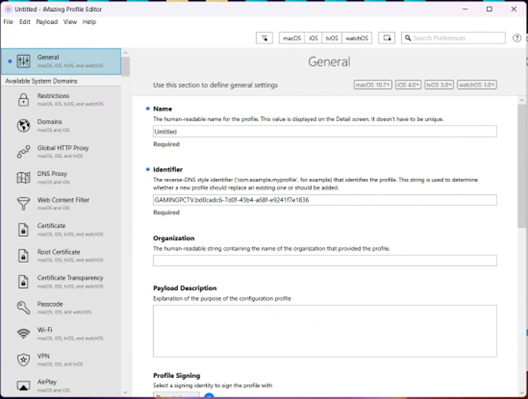
Task: Click the sidebar scroll-up arrow
Action: click(x=125, y=53)
